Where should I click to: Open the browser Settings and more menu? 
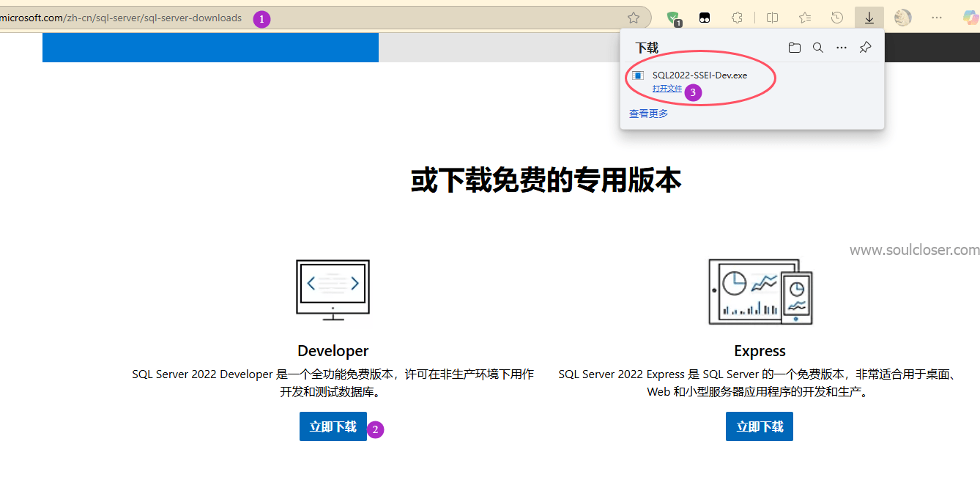click(x=937, y=18)
